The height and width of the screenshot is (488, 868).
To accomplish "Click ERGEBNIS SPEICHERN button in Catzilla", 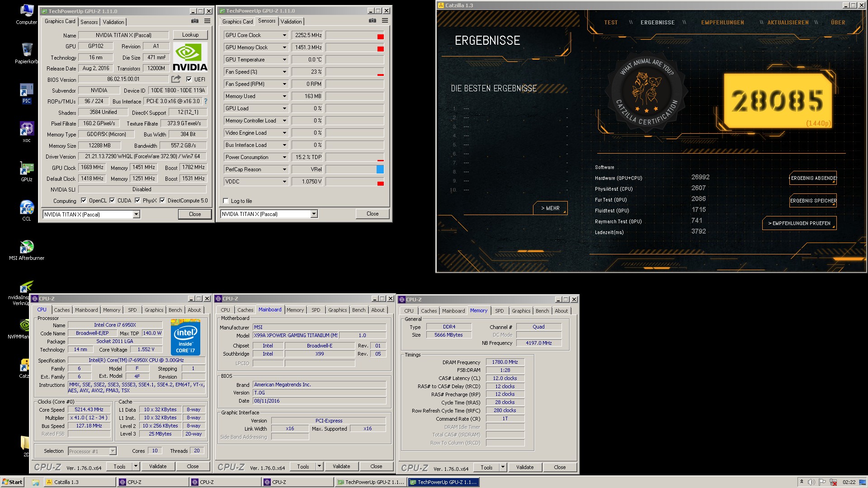I will 813,201.
